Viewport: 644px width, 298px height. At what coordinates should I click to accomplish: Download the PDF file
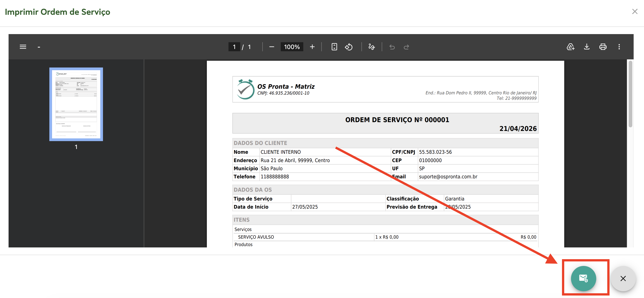pos(587,47)
